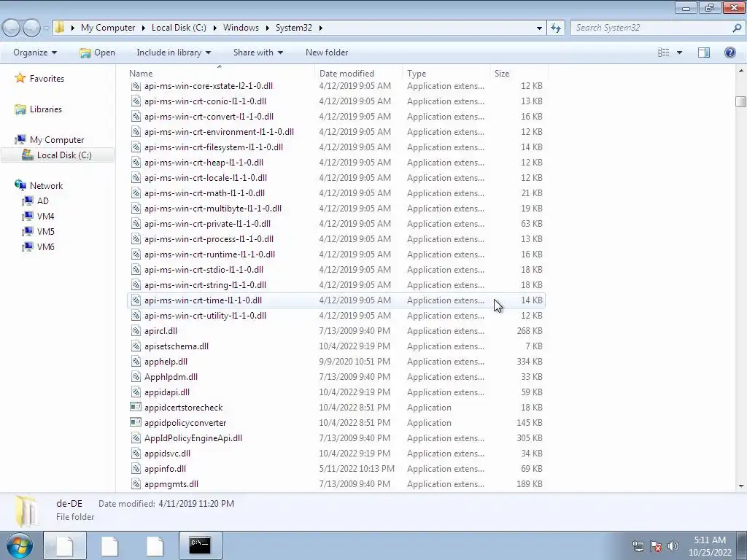Sort by the Type column header

446,74
